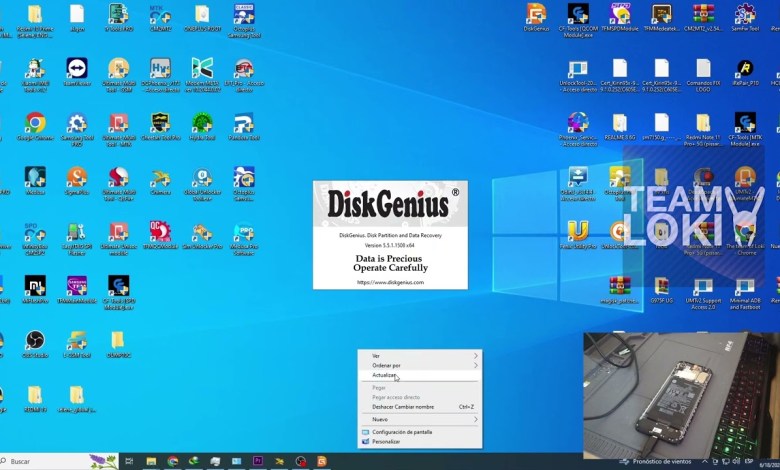The image size is (780, 470).
Task: Open the SamFw Tool desktop shortcut
Action: tap(744, 15)
